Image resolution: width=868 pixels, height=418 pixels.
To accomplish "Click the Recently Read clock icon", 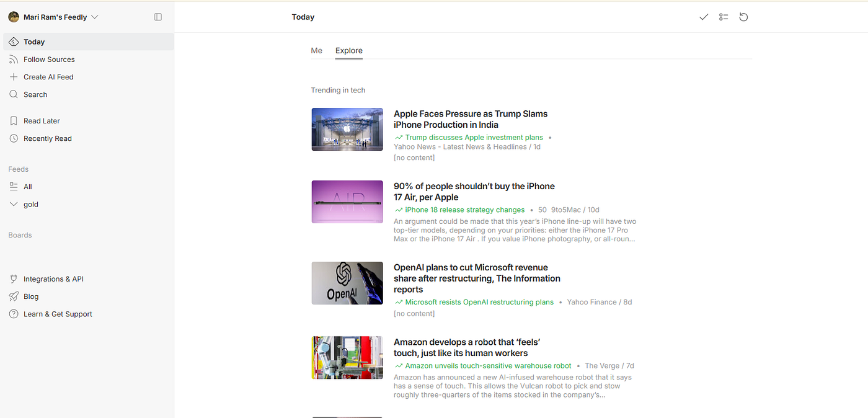I will (x=14, y=138).
